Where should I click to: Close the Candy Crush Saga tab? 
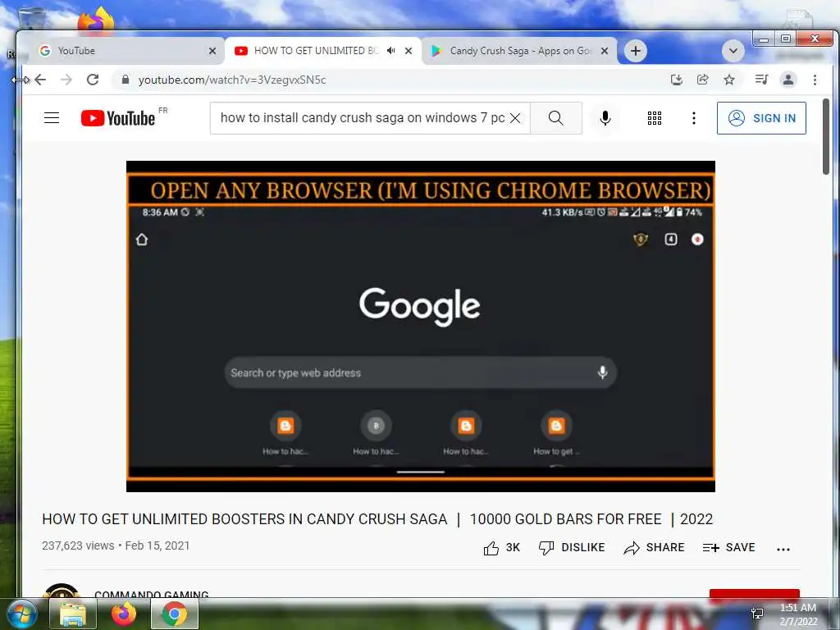605,51
